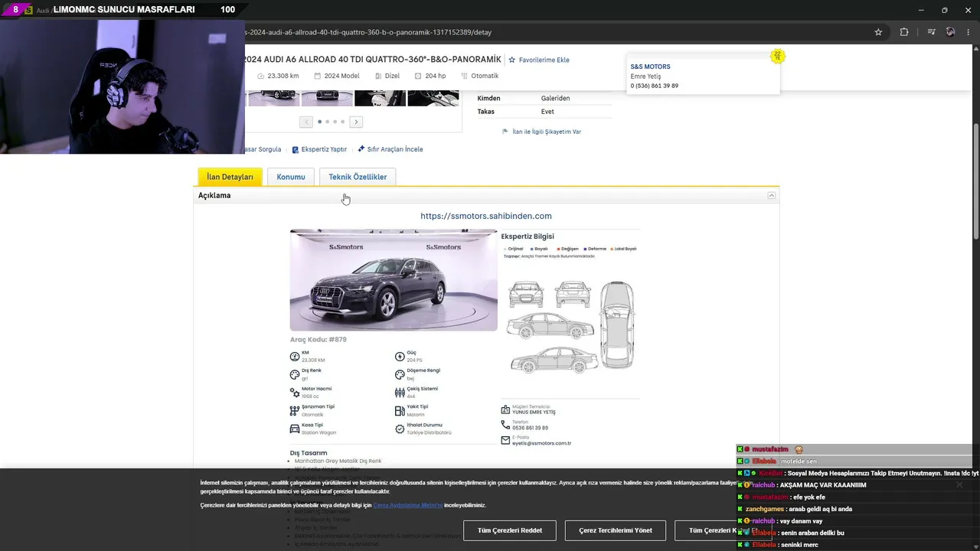Open Çerez Tercihlerimi Yönet cookie settings
The width and height of the screenshot is (980, 551).
[x=616, y=530]
